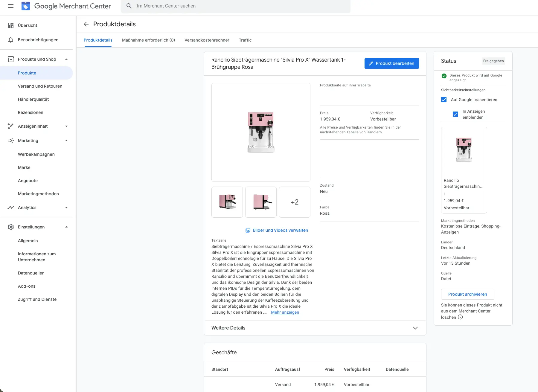538x392 pixels.
Task: Click the Übersicht dashboard icon
Action: pos(11,25)
